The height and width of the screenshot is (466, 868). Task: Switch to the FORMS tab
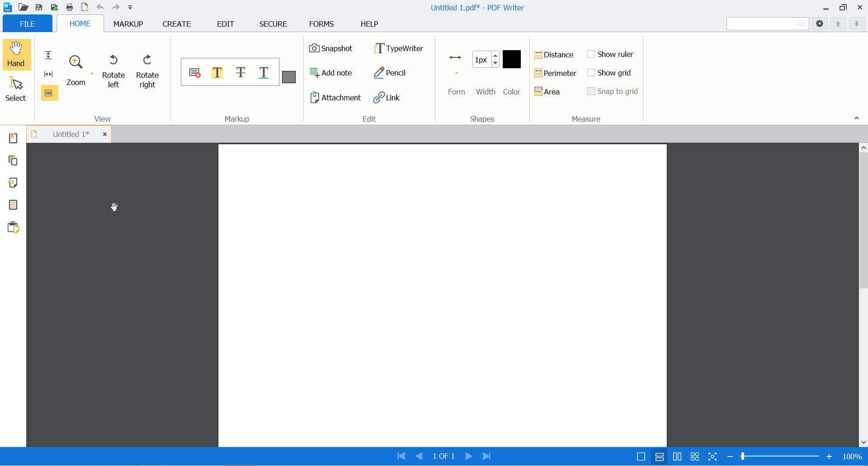click(x=321, y=24)
